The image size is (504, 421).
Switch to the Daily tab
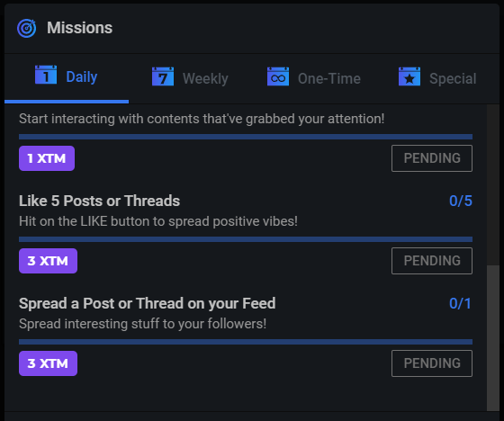tap(67, 77)
